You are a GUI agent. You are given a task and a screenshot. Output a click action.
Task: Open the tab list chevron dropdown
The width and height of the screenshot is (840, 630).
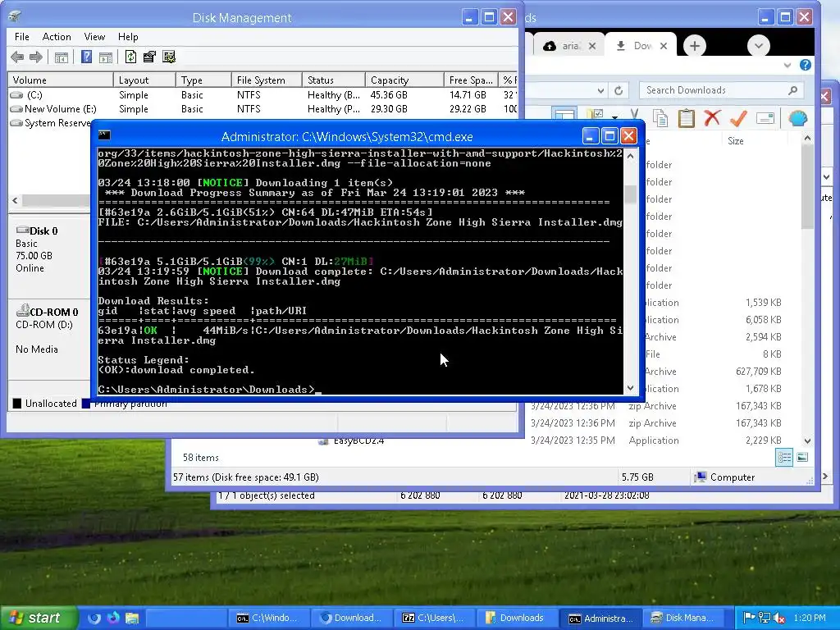tap(759, 46)
